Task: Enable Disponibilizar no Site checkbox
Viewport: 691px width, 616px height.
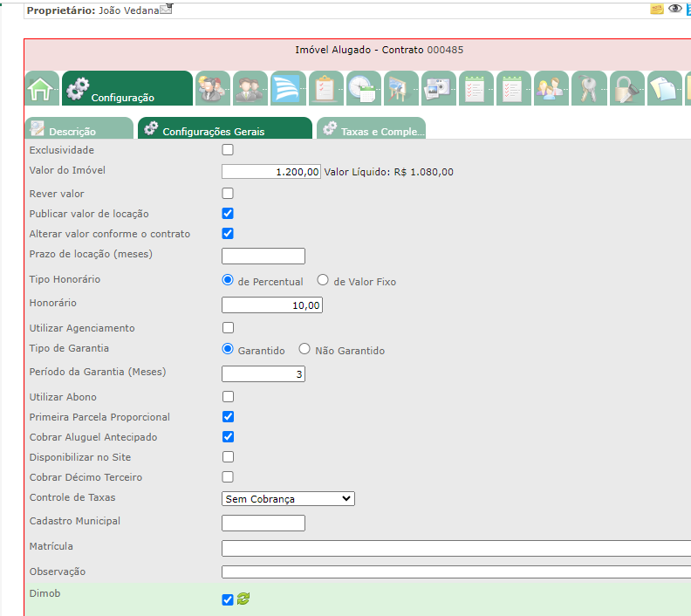Action: (x=228, y=457)
